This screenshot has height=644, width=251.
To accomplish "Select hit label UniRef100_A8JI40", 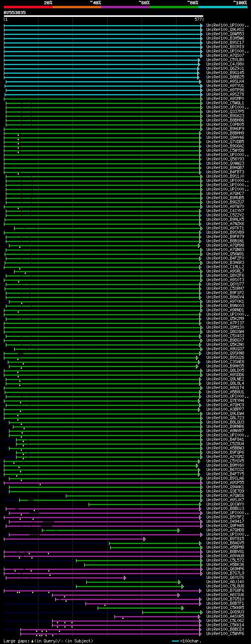I will 225,582.
